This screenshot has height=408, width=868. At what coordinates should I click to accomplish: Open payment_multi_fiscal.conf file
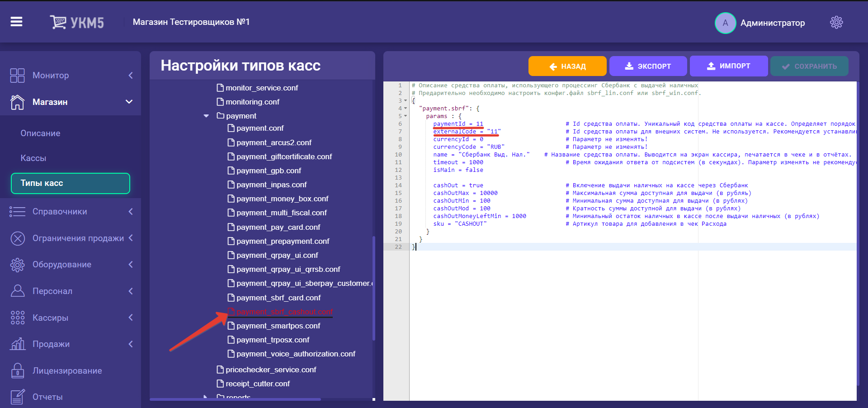coord(281,213)
